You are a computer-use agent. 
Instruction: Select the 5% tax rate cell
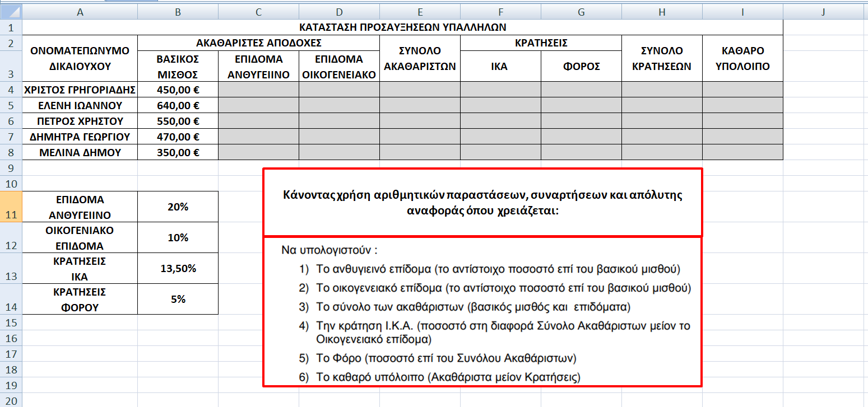click(x=178, y=299)
